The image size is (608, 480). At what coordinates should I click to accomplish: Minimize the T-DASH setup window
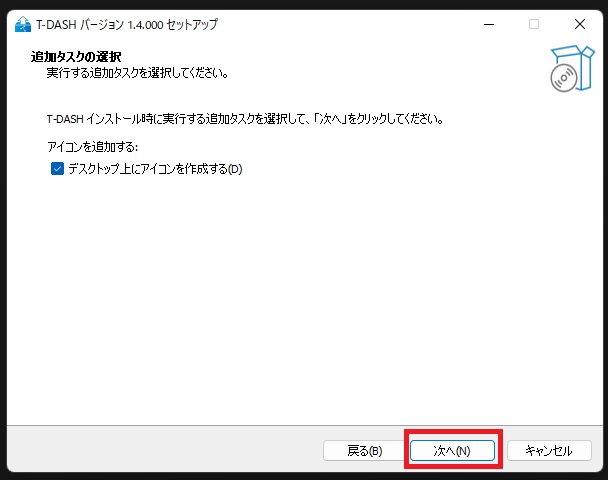(x=489, y=24)
